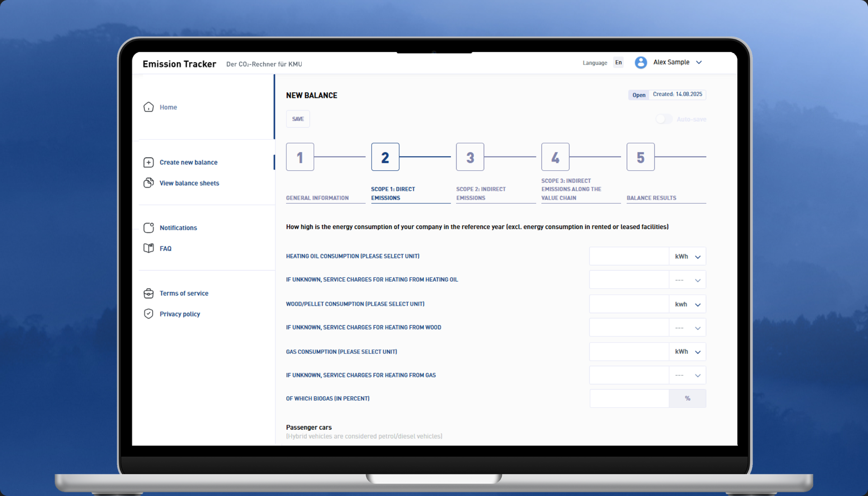Switch language using the En button
Viewport: 868px width, 496px height.
tap(618, 63)
